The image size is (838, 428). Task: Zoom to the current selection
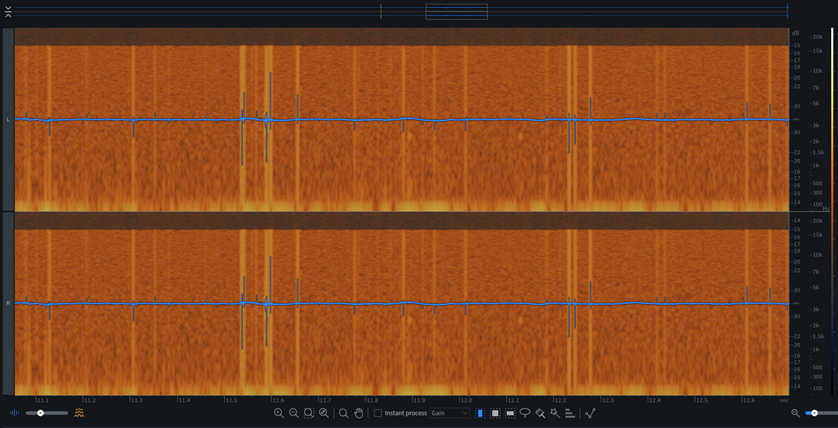pyautogui.click(x=308, y=413)
